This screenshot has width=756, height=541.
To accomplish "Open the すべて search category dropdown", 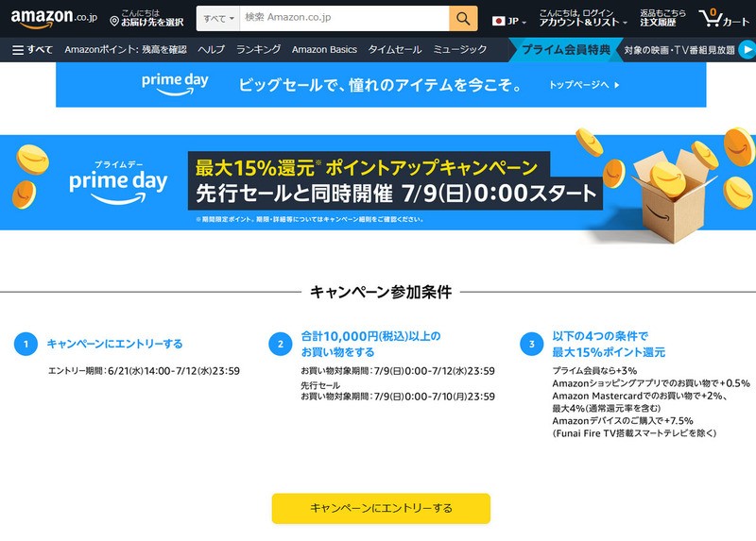I will click(x=218, y=19).
